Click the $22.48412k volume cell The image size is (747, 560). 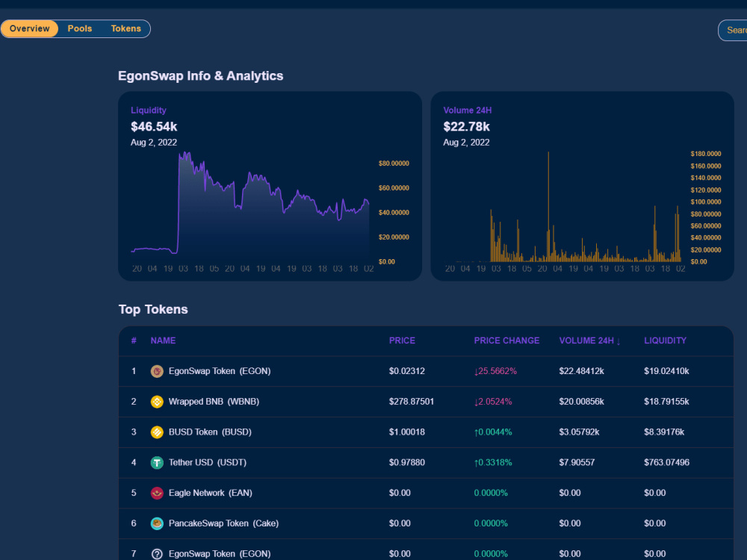pyautogui.click(x=581, y=371)
